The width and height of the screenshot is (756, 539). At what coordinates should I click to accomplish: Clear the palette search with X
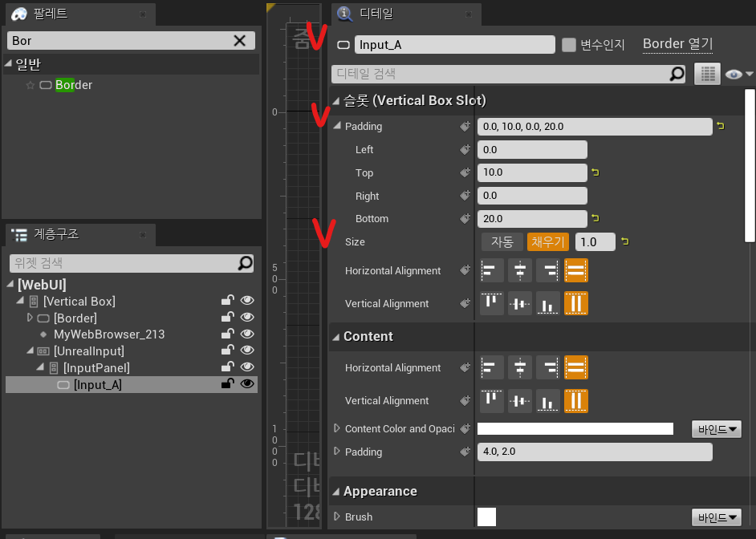tap(239, 41)
